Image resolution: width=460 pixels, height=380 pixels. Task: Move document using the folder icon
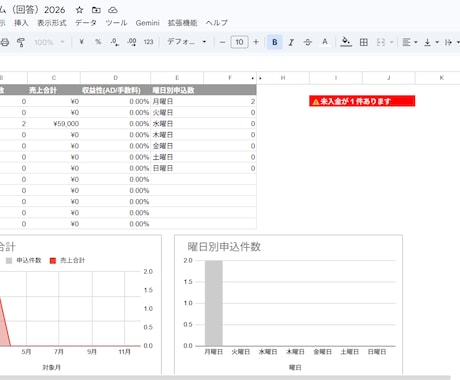96,10
